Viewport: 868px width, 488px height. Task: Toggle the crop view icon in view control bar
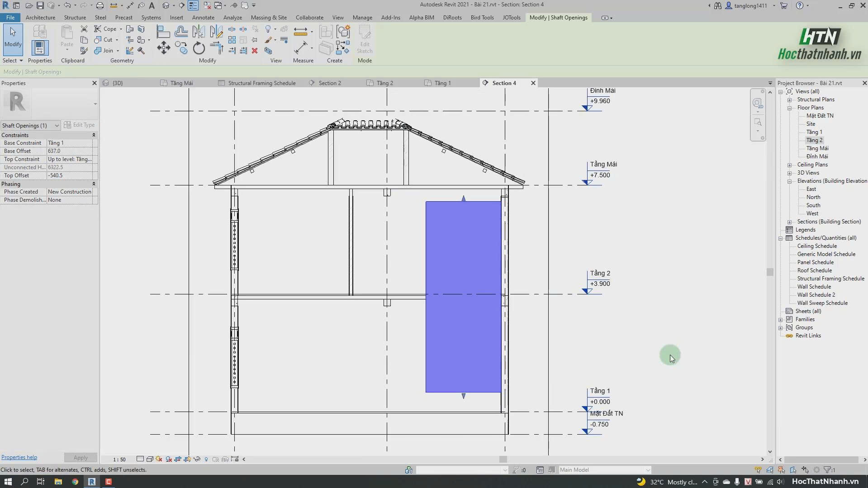(x=178, y=459)
